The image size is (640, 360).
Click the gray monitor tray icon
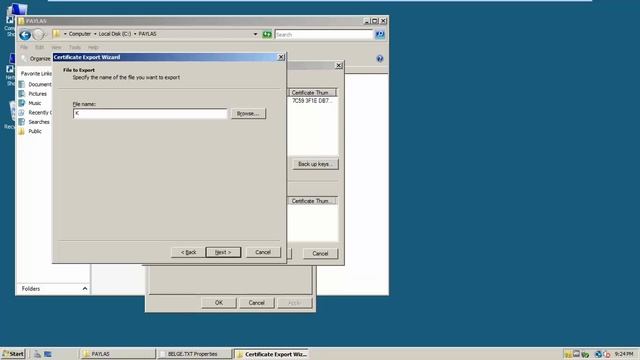[x=576, y=354]
